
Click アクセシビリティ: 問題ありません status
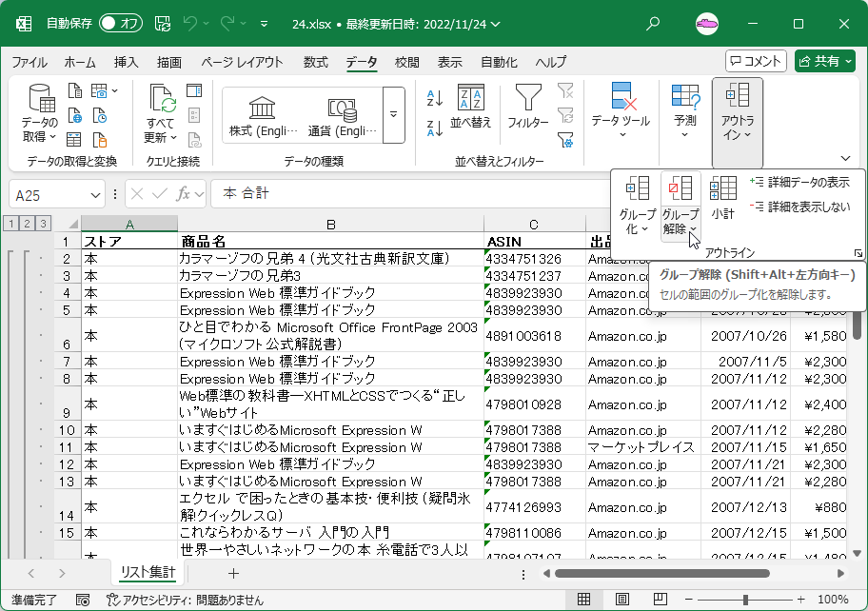point(185,600)
